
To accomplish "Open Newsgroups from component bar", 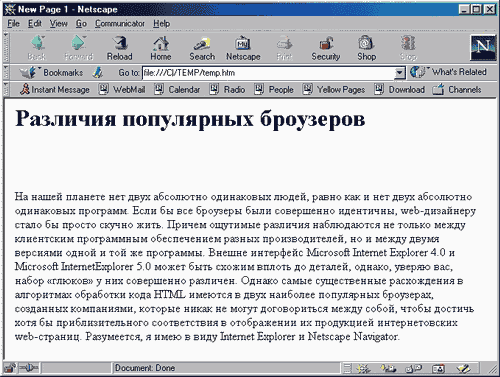I will 413,368.
